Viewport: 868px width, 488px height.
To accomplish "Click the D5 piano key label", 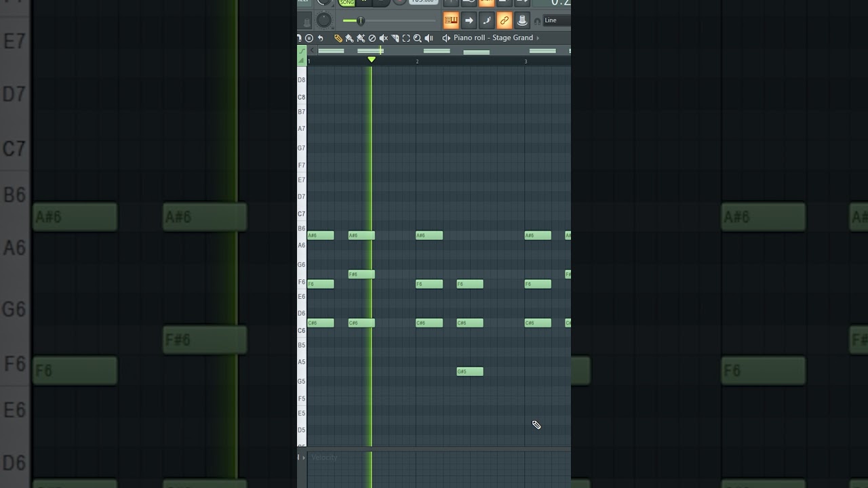I will click(x=302, y=430).
